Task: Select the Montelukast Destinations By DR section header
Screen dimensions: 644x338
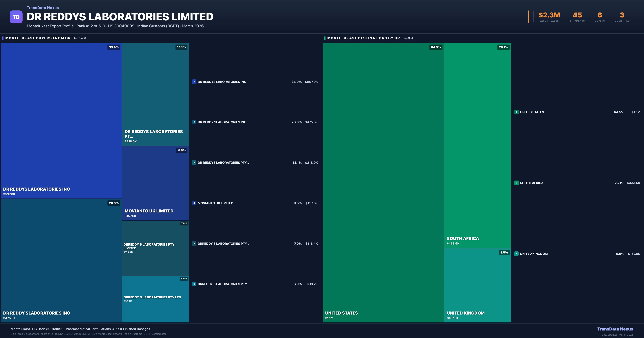Action: [363, 38]
